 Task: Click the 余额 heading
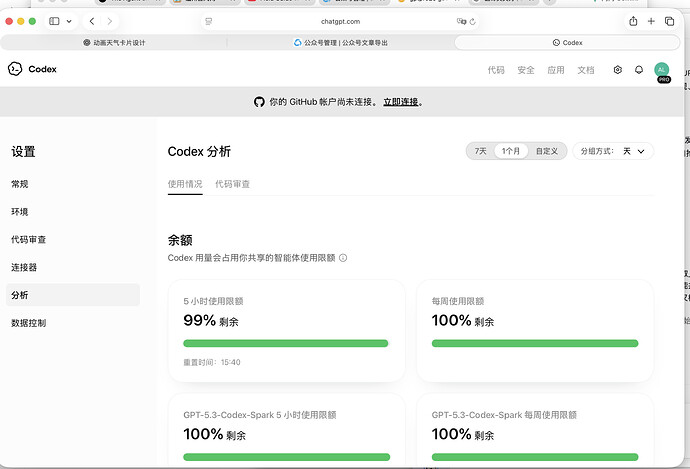pyautogui.click(x=180, y=240)
